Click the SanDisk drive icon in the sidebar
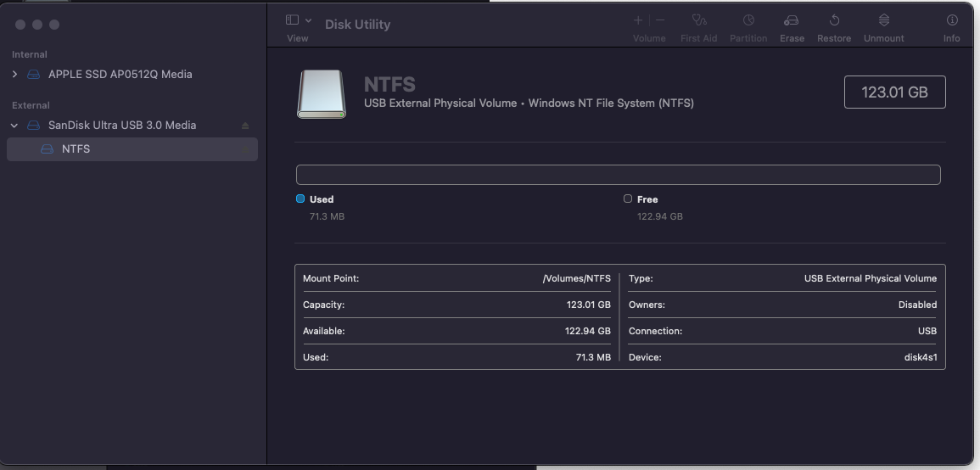Image resolution: width=980 pixels, height=470 pixels. 33,126
